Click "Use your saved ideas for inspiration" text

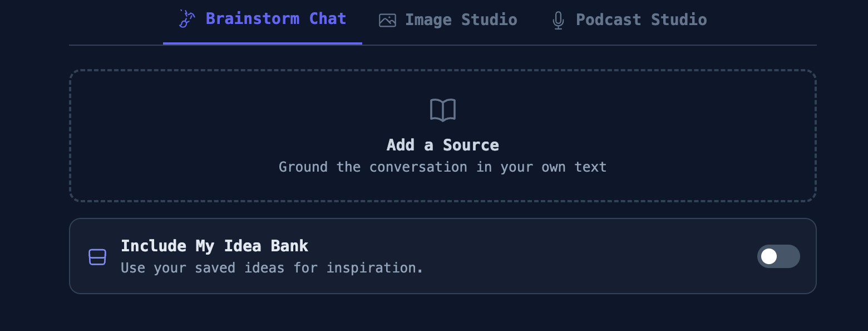click(x=272, y=268)
